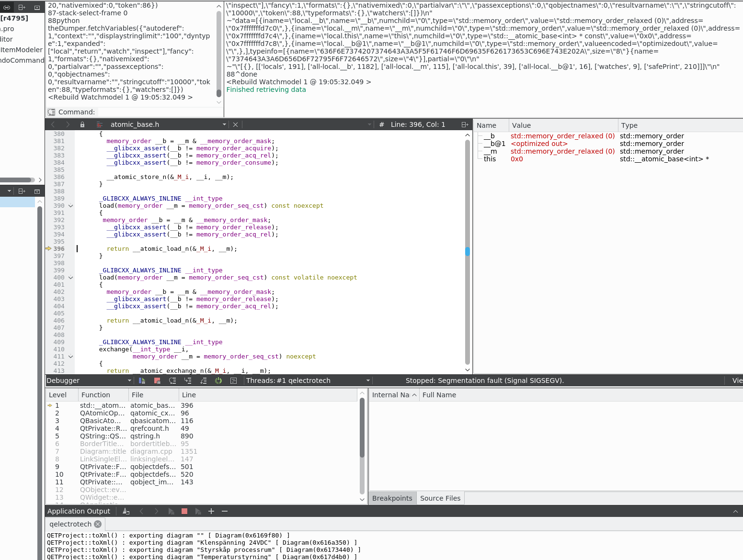Image resolution: width=743 pixels, height=560 pixels.
Task: Click in the debugger Command input field
Action: tap(158, 112)
